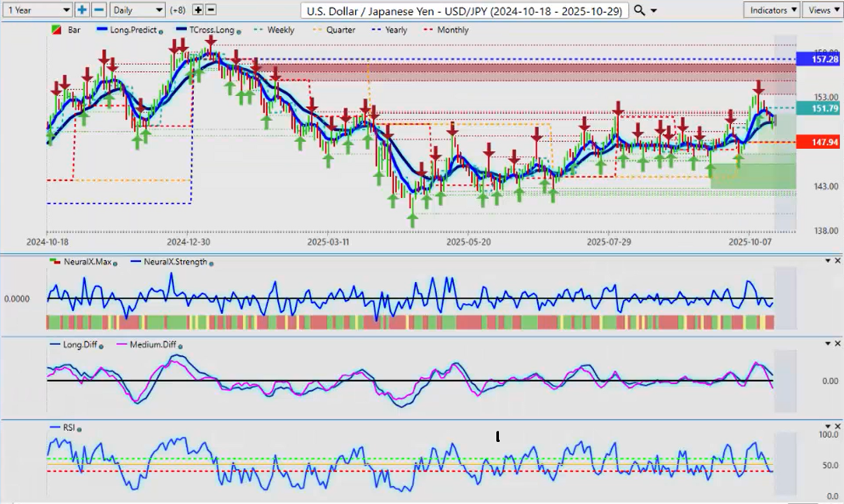
Task: Expand the symbol search dropdown arrow
Action: point(655,10)
